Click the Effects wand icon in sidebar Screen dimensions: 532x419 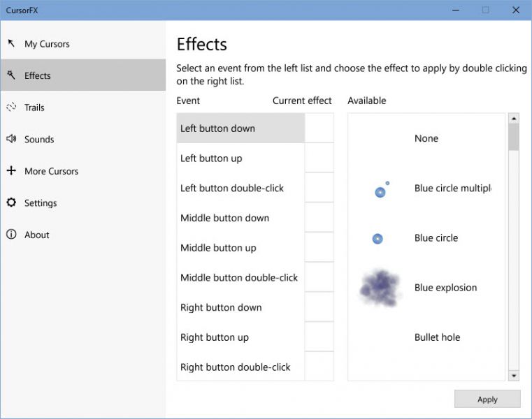tap(11, 75)
